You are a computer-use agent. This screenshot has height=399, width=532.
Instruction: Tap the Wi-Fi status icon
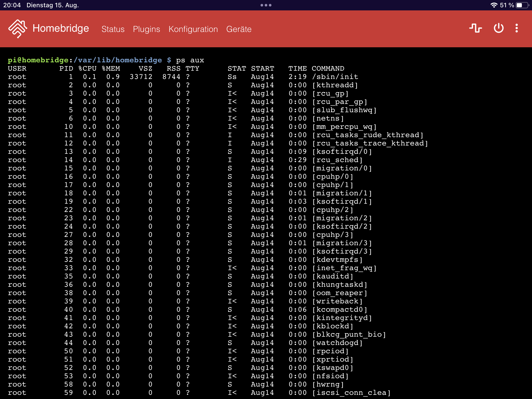[494, 5]
